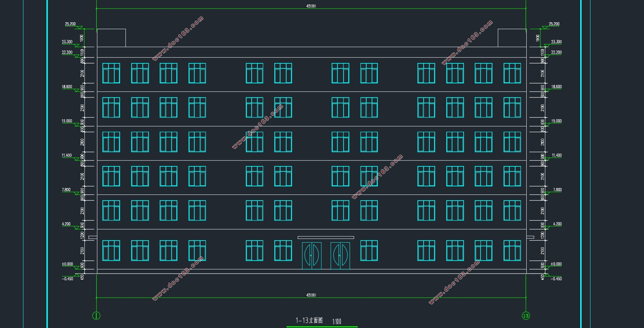Select the left double entrance door
The height and width of the screenshot is (328, 644).
pyautogui.click(x=312, y=255)
